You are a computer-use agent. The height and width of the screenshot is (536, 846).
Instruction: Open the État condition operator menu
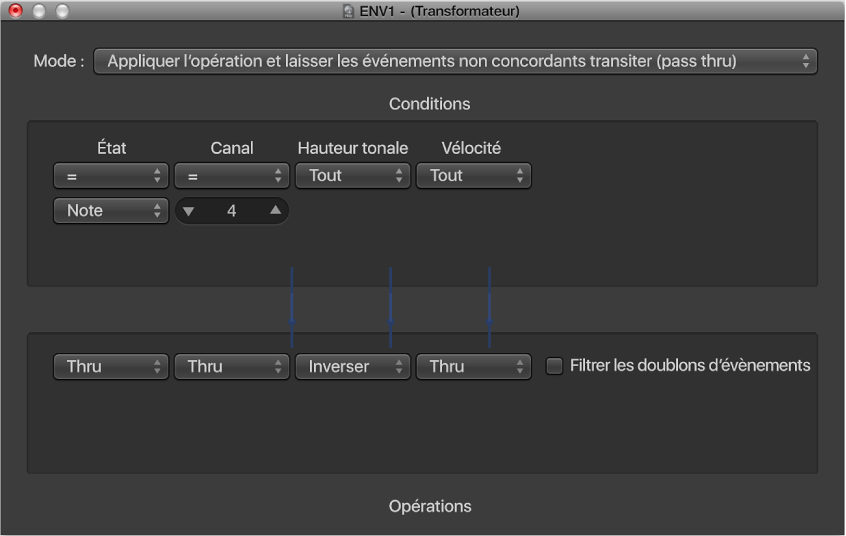point(111,176)
